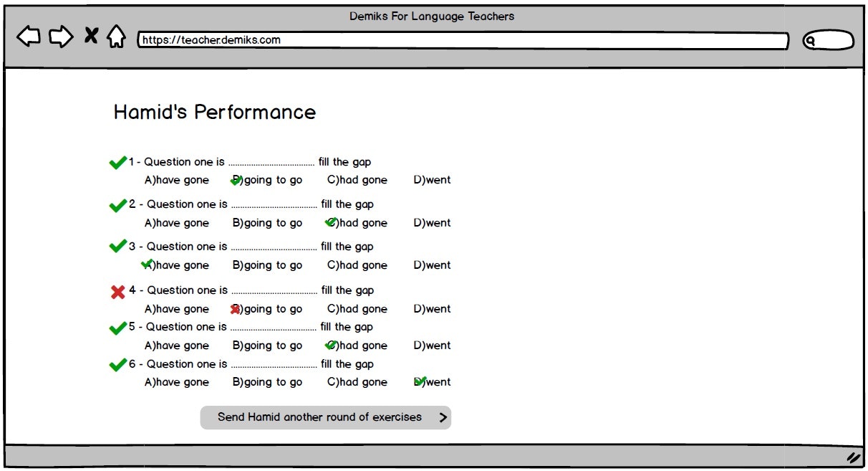Go to the browser home icon
Viewport: 868px width, 471px height.
[116, 36]
